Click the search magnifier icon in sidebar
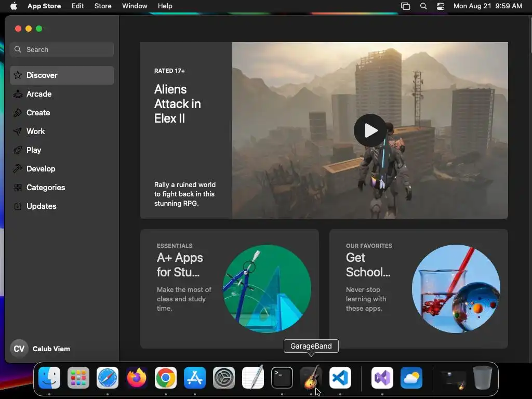This screenshot has width=532, height=399. tap(18, 49)
